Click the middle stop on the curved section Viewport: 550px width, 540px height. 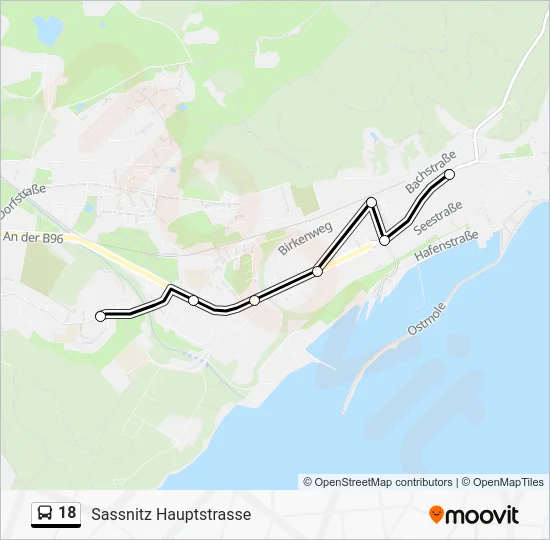254,300
